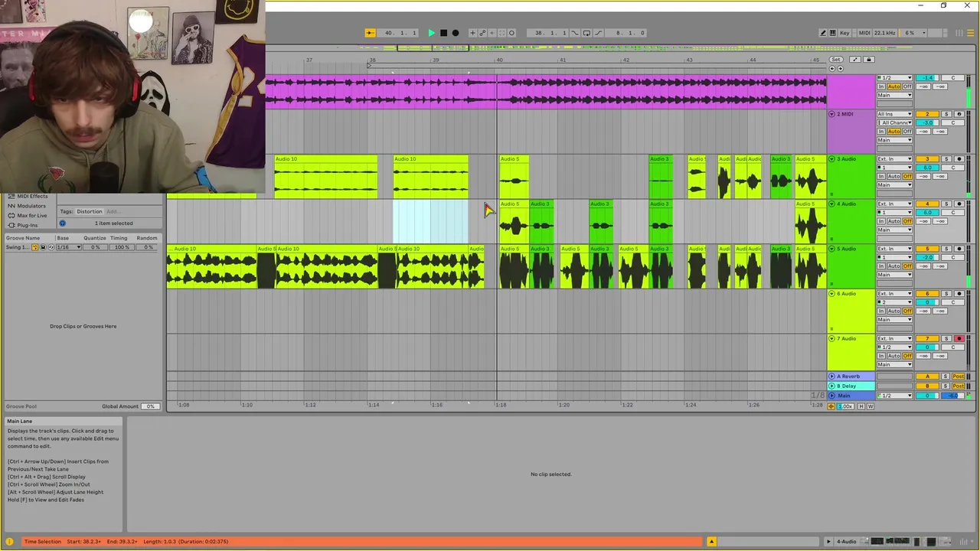Enable Draw Mode pencil icon

(x=823, y=33)
